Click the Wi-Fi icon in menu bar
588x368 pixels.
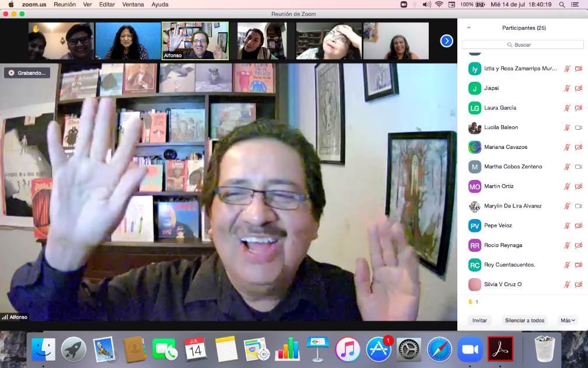439,4
